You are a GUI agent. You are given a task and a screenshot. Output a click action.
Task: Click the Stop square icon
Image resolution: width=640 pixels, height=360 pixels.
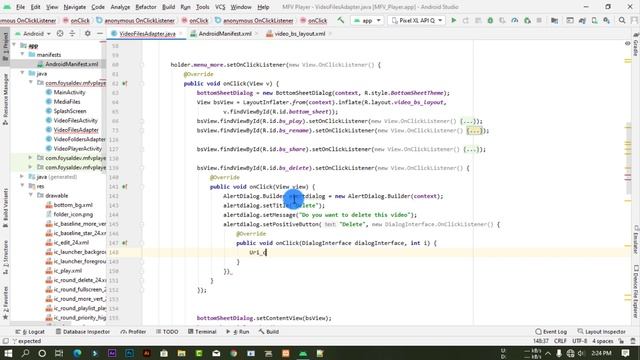click(539, 20)
